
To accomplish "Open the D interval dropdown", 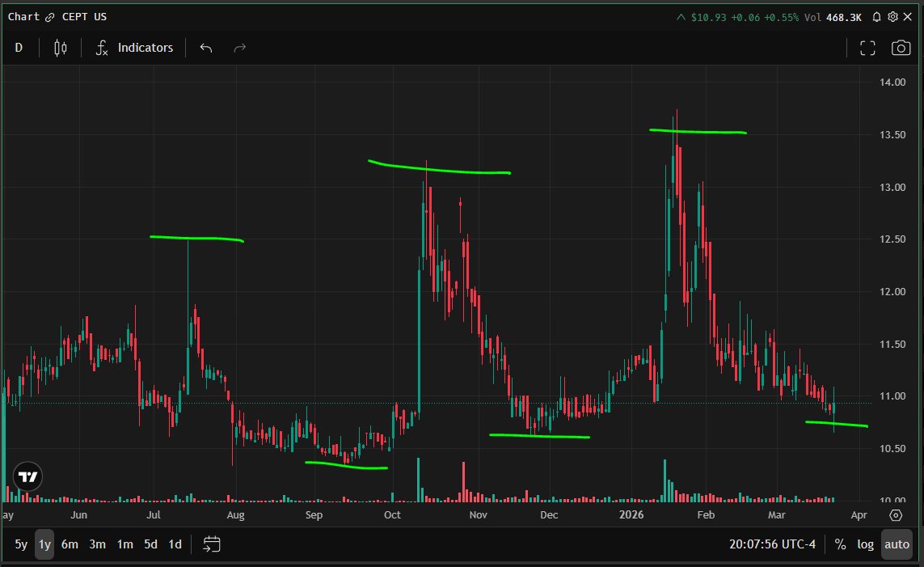I will pyautogui.click(x=19, y=48).
